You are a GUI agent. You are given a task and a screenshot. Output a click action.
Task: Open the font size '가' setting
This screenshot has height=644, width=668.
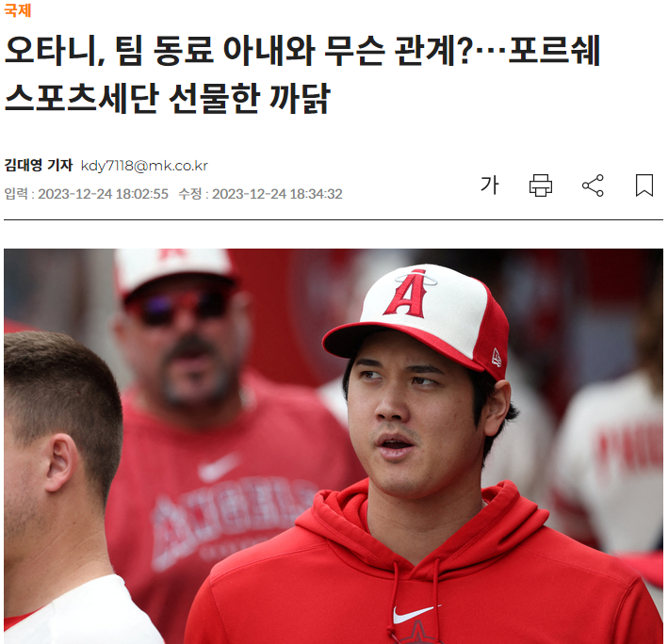(489, 185)
